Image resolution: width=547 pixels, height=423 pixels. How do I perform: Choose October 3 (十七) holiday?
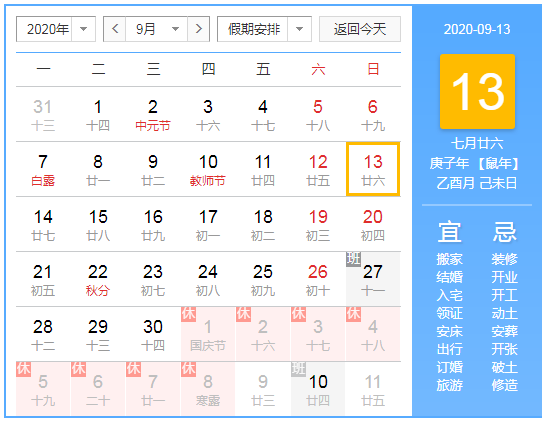(x=318, y=334)
